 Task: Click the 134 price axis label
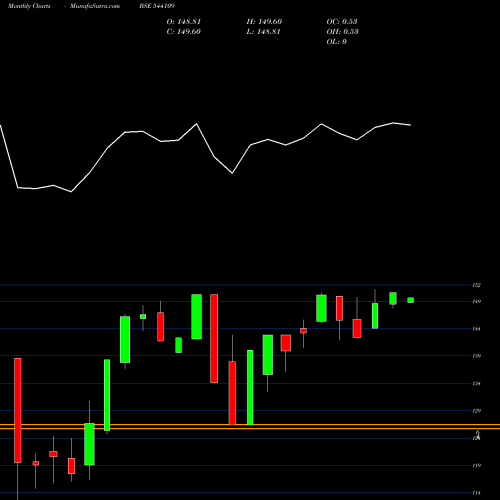coord(477,384)
